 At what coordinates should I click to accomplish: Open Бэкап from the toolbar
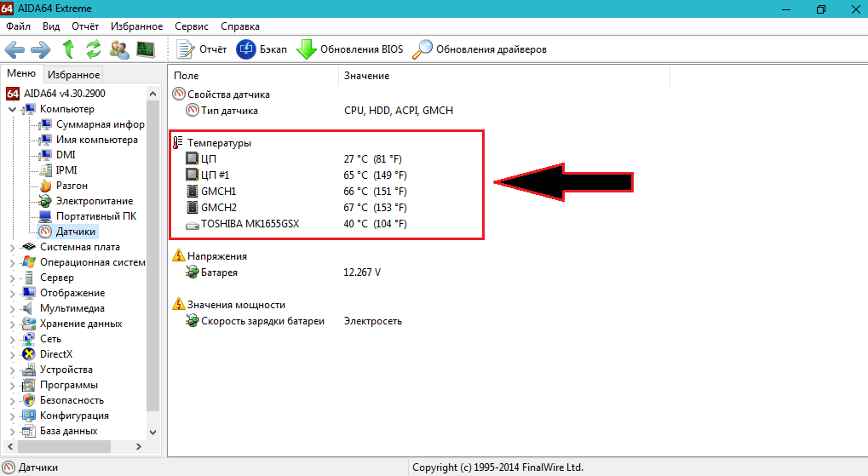(x=262, y=49)
